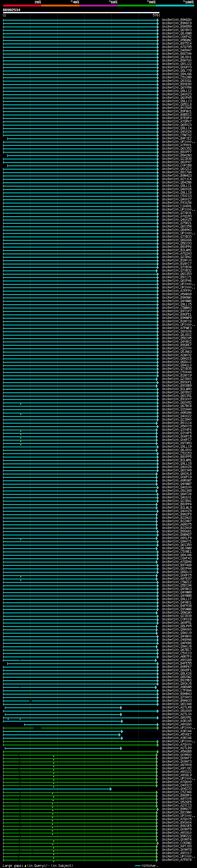Open hit UniRef100_Q5JN63
This screenshot has width=197, height=868.
177,352
